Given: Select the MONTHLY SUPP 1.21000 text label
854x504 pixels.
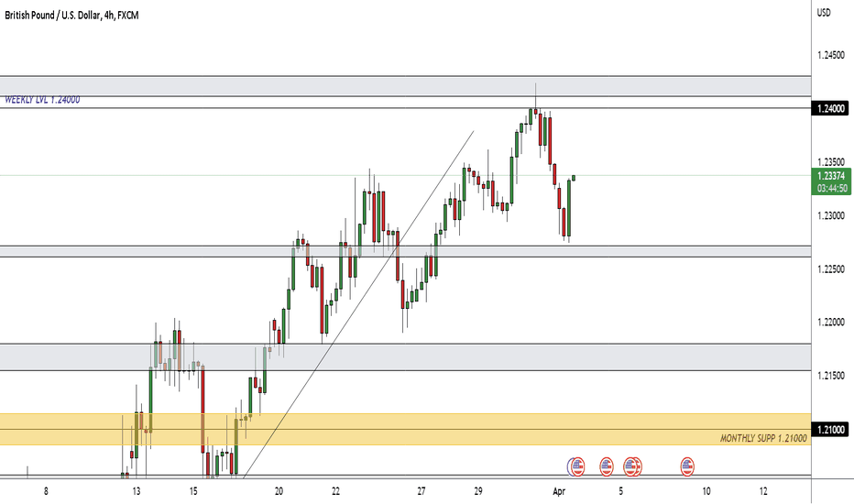Looking at the screenshot, I should coord(763,439).
